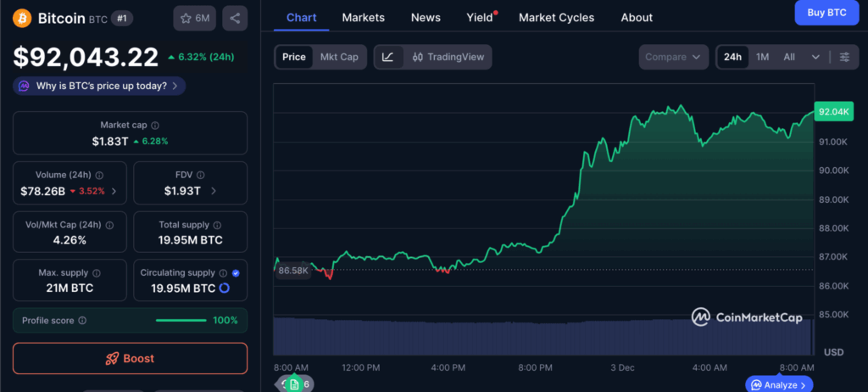Toggle chart to Mkt Cap view
Image resolution: width=868 pixels, height=392 pixels.
pyautogui.click(x=339, y=57)
